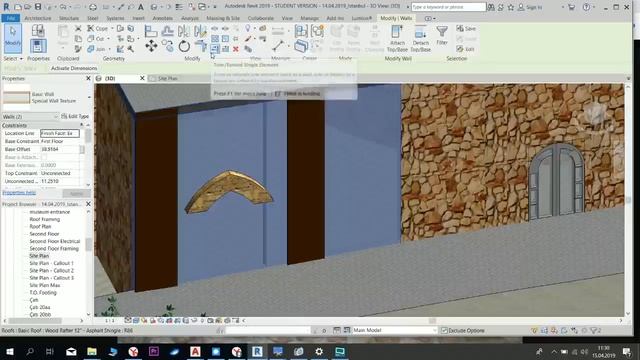Screen dimensions: 640x360
Task: Switch to the Massing & Site tab
Action: tap(223, 18)
